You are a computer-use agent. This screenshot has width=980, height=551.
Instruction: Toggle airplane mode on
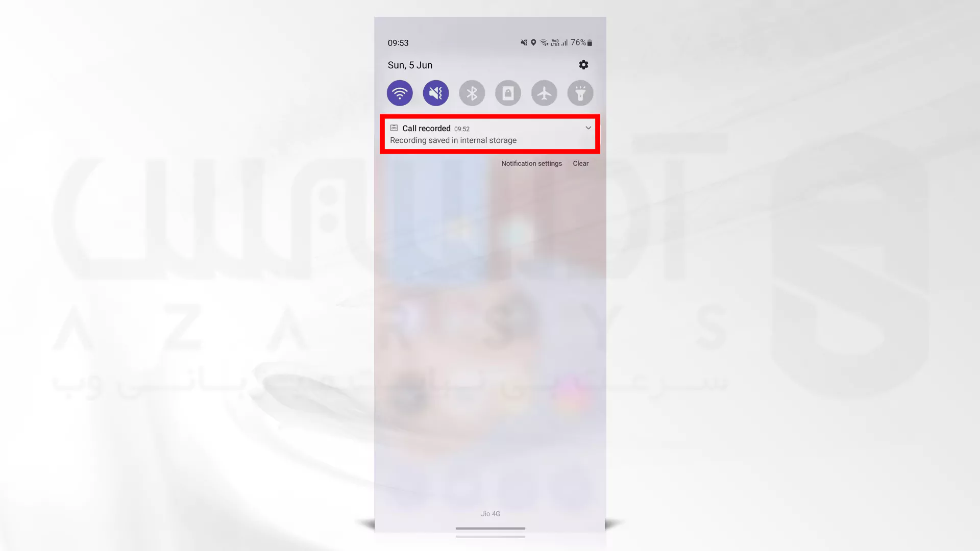[544, 92]
